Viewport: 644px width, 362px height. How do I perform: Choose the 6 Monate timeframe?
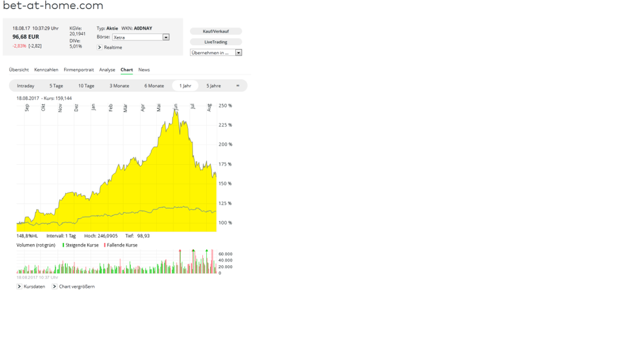pyautogui.click(x=154, y=86)
